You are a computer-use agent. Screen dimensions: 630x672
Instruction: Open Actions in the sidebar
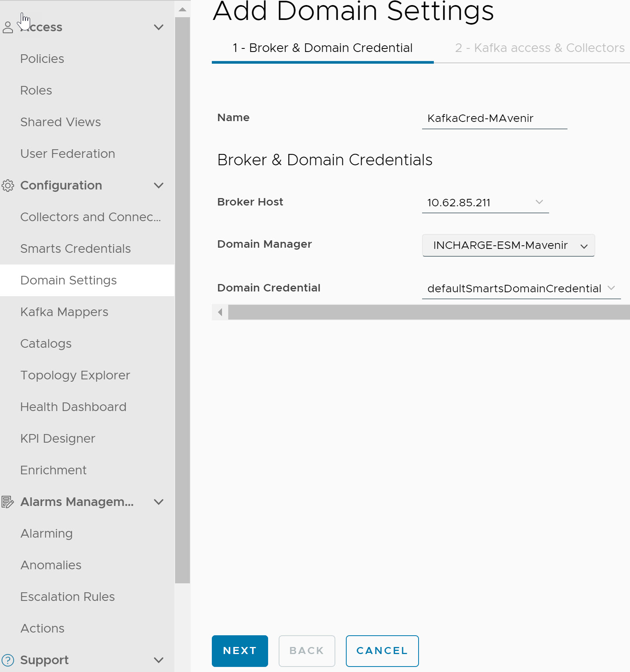[42, 628]
